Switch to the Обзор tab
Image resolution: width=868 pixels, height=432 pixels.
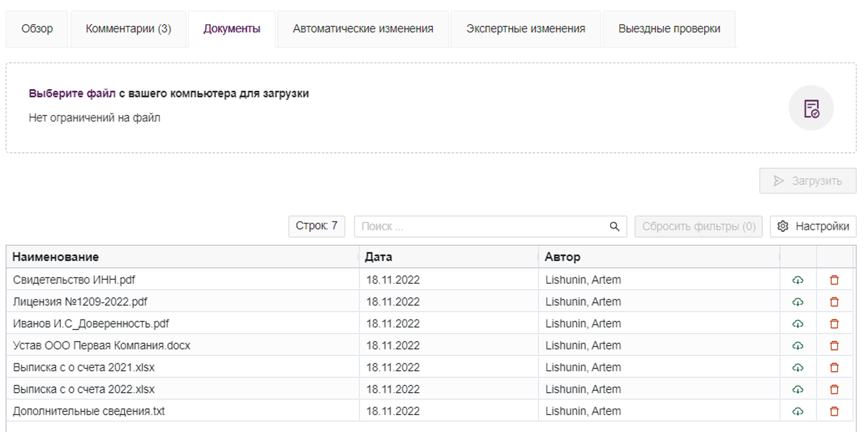pos(37,29)
